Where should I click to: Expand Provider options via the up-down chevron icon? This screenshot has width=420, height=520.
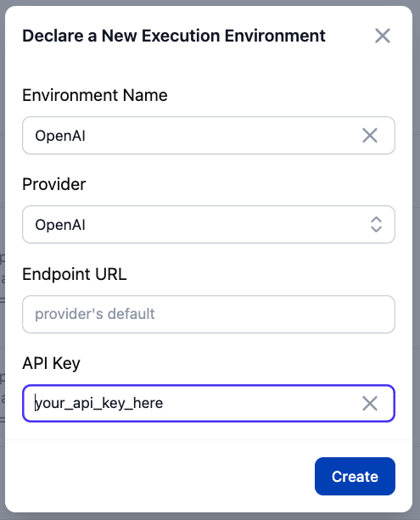pos(376,225)
